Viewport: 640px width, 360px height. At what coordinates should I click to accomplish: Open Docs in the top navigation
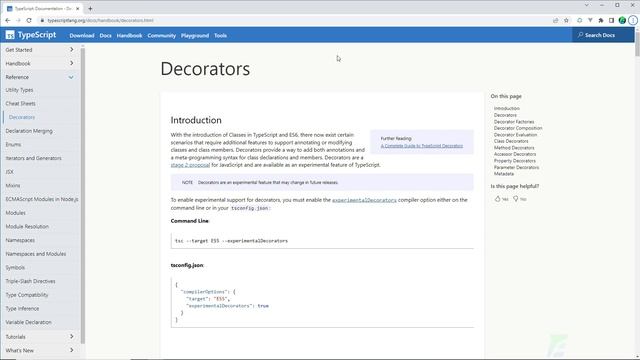(105, 36)
